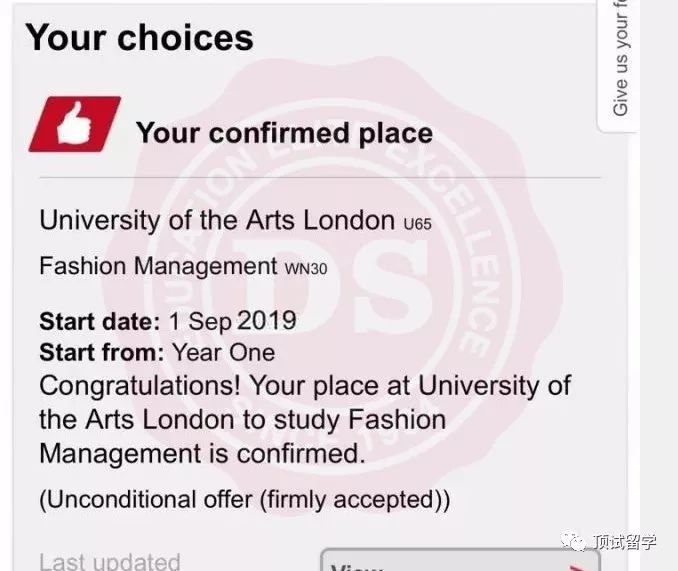678x571 pixels.
Task: Click the 'Last updated' label
Action: pos(110,561)
